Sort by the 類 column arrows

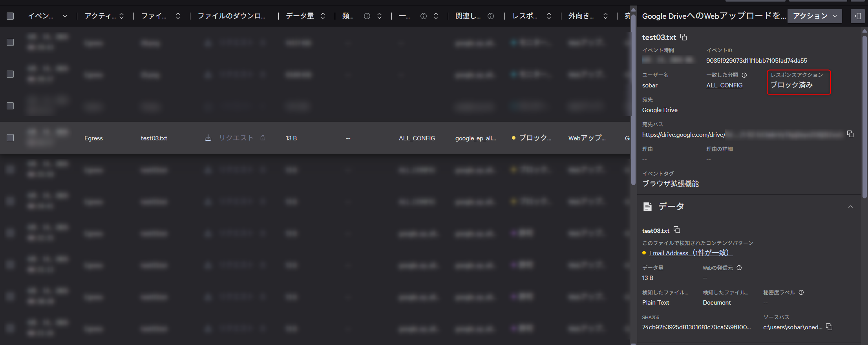click(380, 16)
